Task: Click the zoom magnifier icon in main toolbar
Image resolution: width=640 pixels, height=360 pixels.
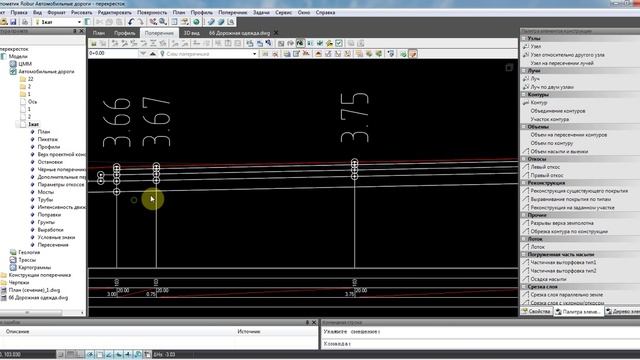Action: pyautogui.click(x=163, y=22)
